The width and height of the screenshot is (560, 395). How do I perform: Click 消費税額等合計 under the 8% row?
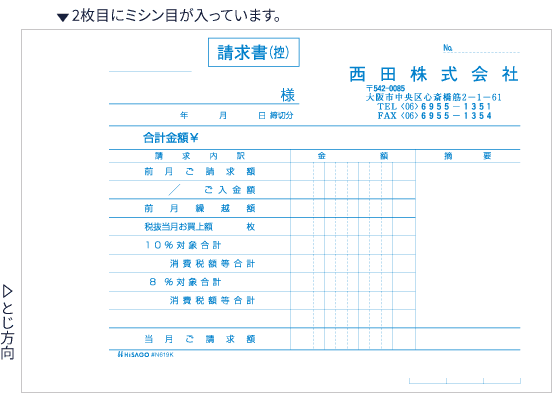[x=212, y=300]
